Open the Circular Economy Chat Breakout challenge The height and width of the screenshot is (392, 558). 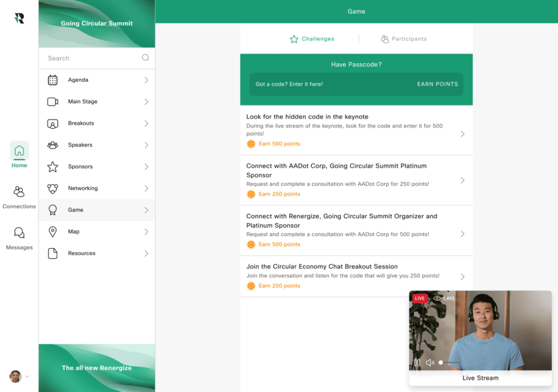pos(356,276)
